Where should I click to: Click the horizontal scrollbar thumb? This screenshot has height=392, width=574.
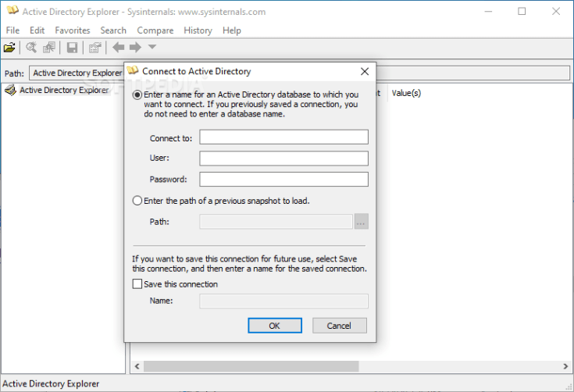click(x=251, y=366)
